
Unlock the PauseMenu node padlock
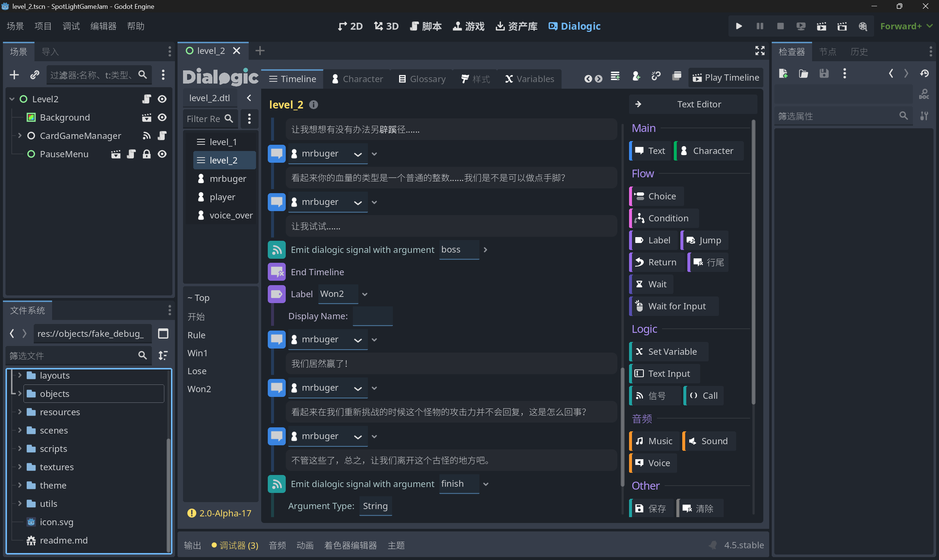(146, 154)
